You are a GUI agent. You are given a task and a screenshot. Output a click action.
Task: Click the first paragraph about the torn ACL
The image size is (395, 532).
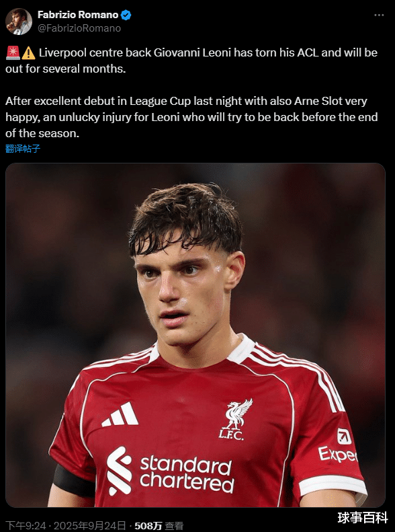pos(191,61)
